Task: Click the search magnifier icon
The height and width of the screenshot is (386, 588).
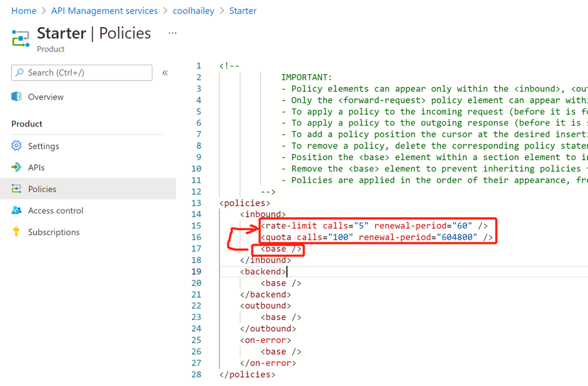Action: point(19,72)
